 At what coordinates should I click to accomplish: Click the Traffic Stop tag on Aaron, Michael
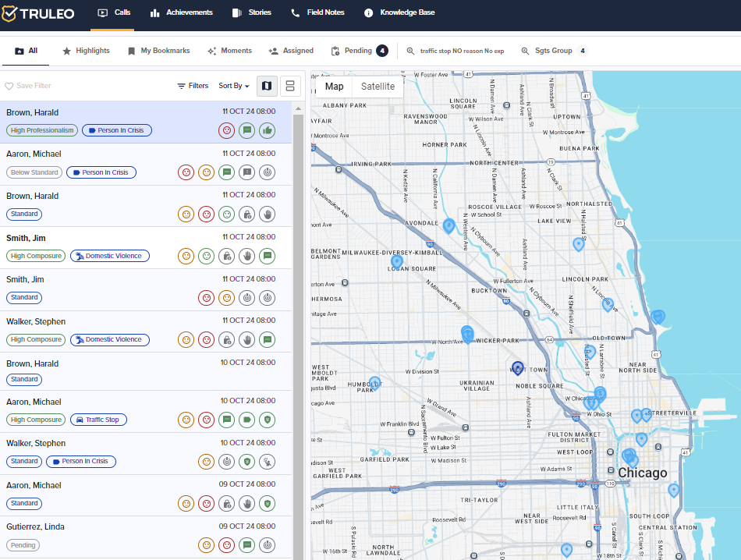coord(98,420)
